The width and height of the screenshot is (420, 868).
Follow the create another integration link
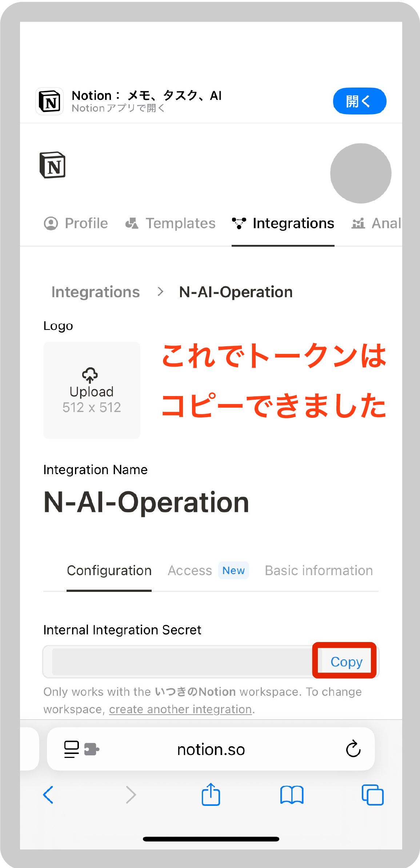180,709
